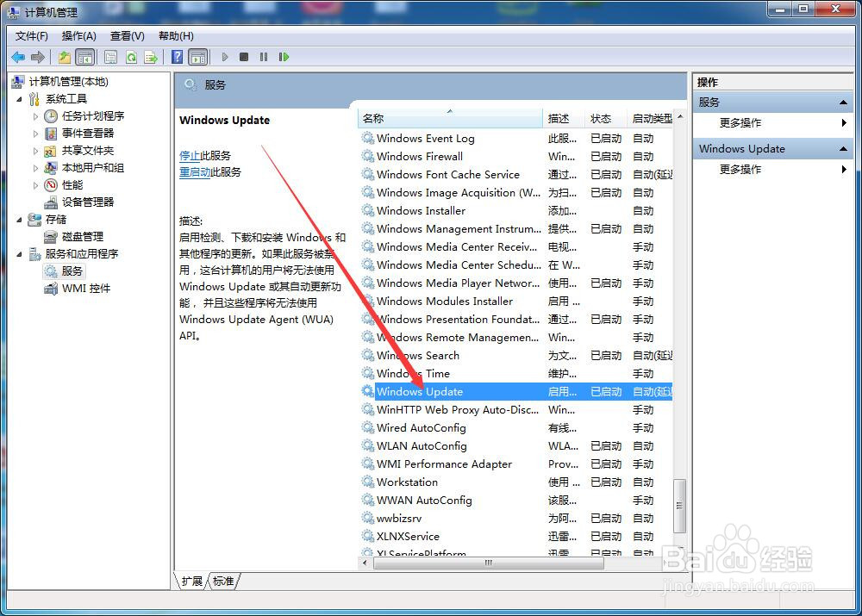Viewport: 862px width, 616px height.
Task: Click the 停止 service link
Action: click(x=189, y=156)
